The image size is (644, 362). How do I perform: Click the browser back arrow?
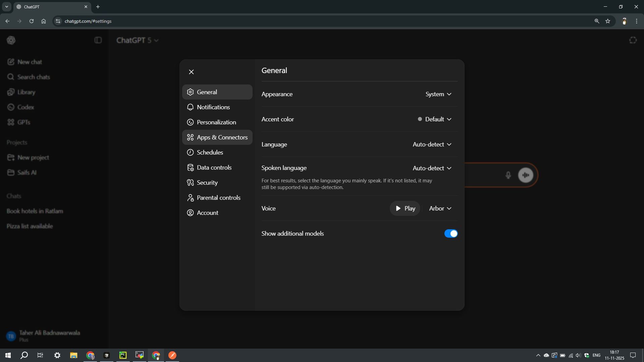pos(7,21)
